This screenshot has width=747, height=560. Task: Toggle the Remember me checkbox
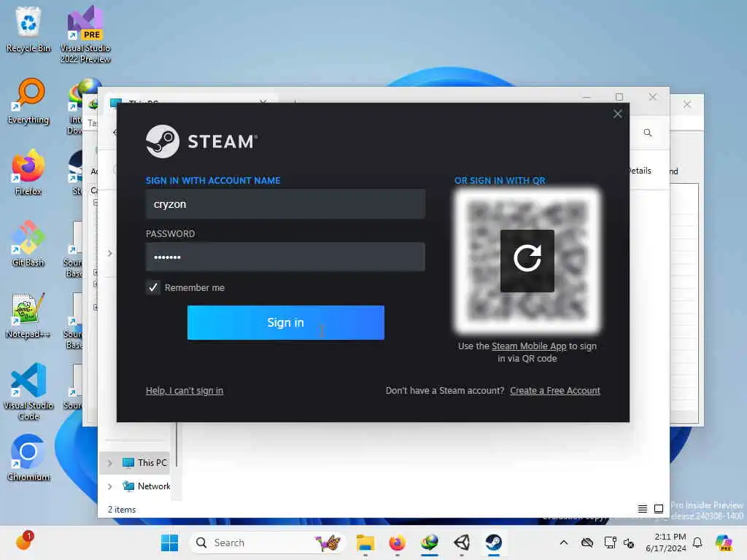click(x=153, y=287)
